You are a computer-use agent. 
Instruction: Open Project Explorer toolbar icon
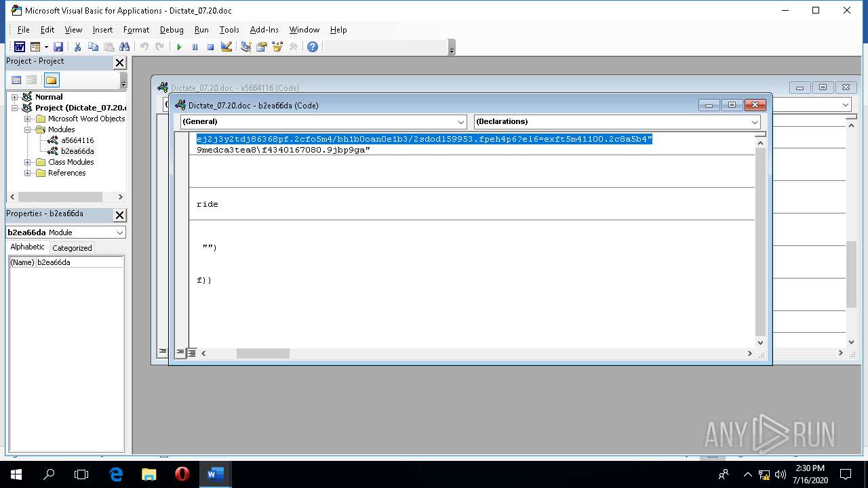(245, 47)
